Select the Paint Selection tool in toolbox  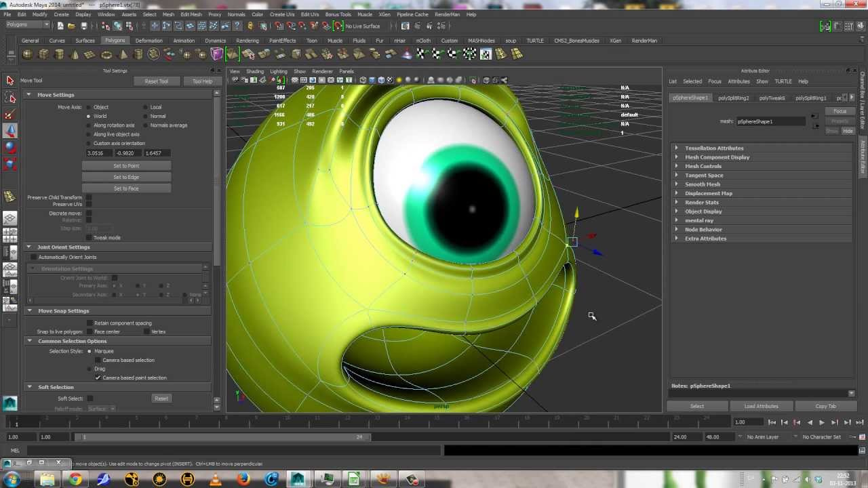pyautogui.click(x=9, y=115)
